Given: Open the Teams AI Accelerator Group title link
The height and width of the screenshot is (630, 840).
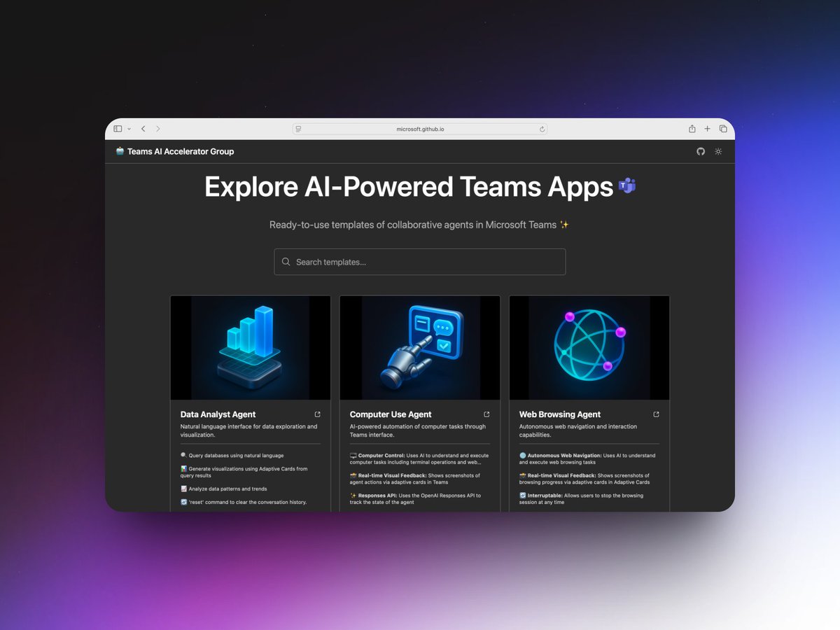Looking at the screenshot, I should coord(181,151).
